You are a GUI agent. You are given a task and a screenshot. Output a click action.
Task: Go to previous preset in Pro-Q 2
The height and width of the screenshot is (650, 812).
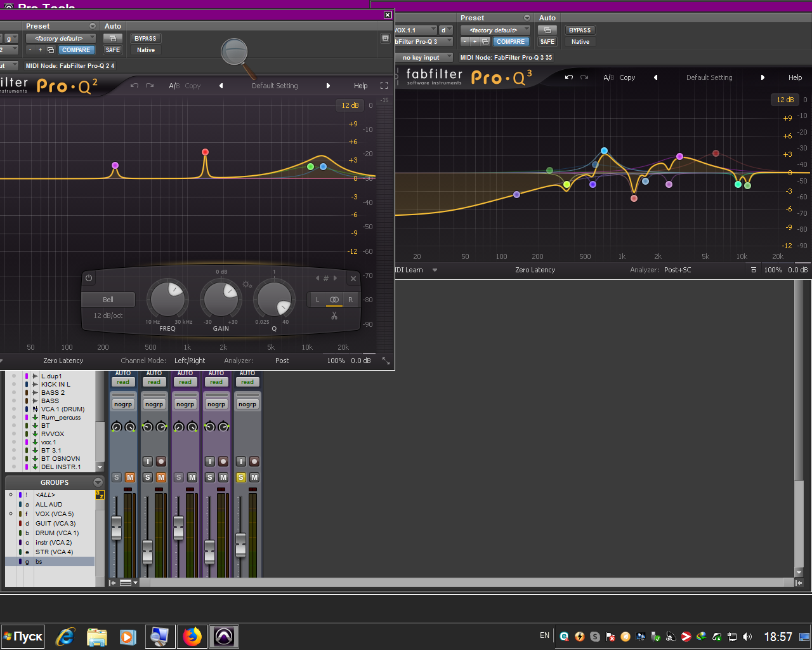click(221, 86)
